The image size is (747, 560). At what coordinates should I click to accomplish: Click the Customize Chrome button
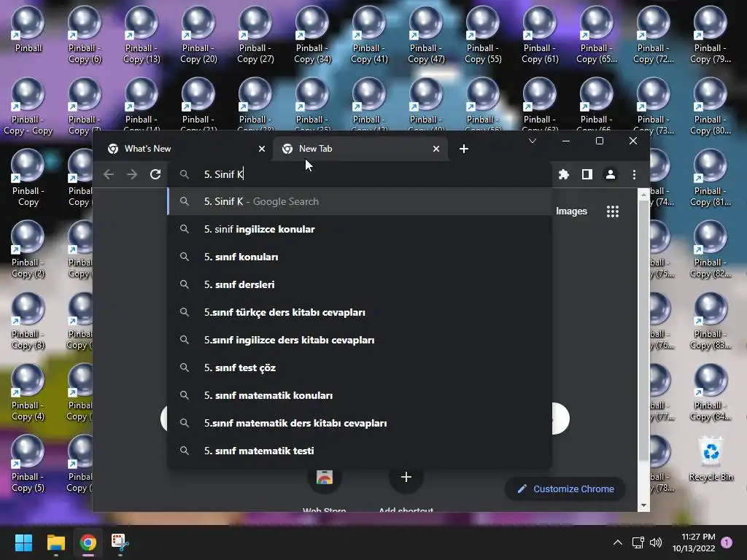point(565,489)
